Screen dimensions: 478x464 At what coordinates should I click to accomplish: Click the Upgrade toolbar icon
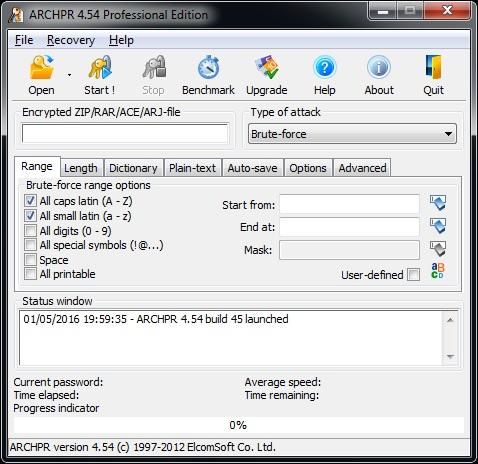[267, 67]
